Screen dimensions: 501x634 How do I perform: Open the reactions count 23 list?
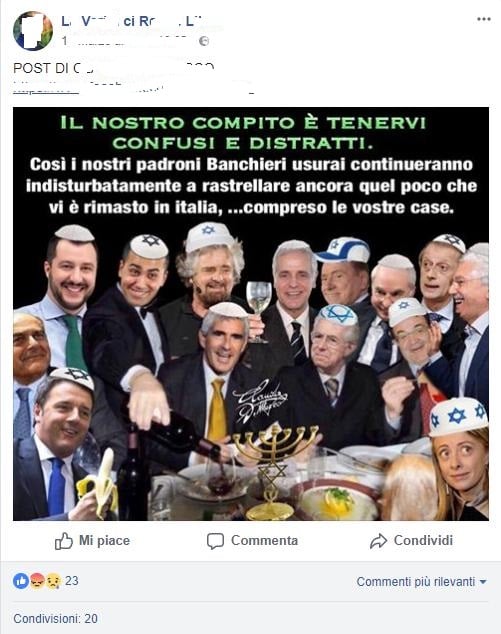(x=72, y=581)
